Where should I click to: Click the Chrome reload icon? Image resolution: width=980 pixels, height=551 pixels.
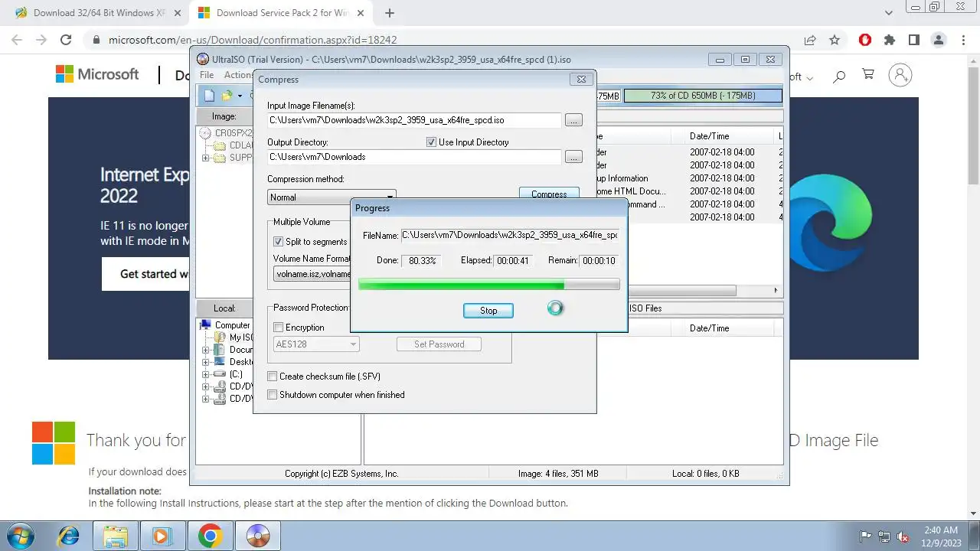click(x=66, y=40)
